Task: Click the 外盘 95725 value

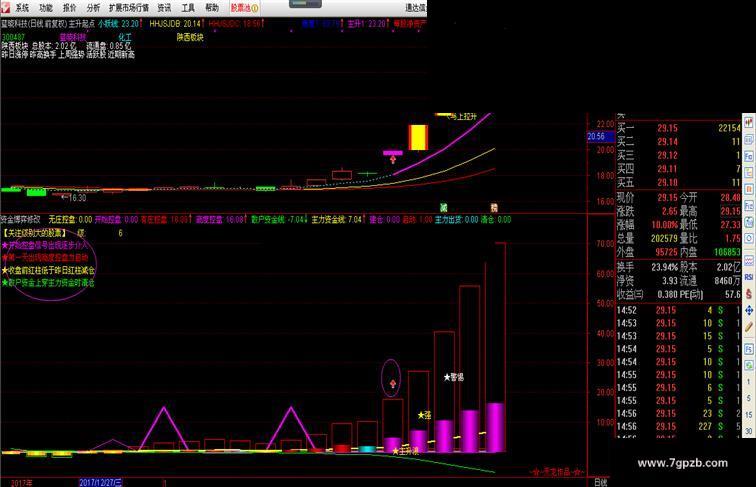Action: pyautogui.click(x=666, y=252)
